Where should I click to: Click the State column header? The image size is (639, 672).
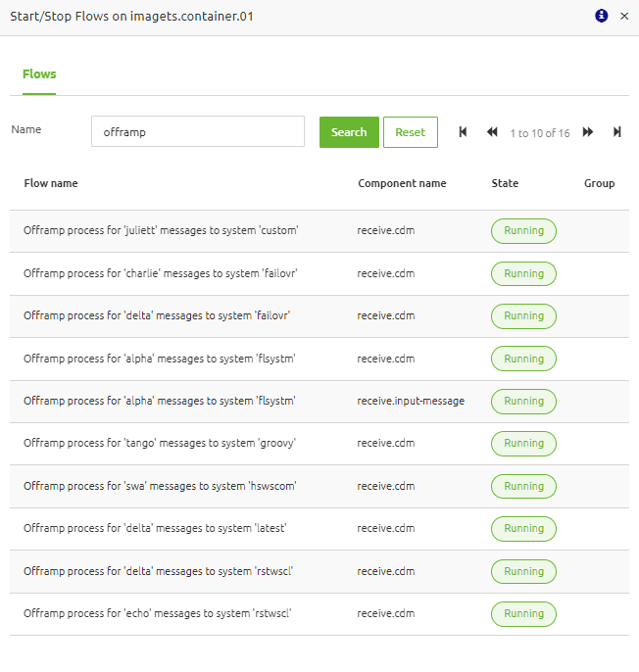pos(505,183)
